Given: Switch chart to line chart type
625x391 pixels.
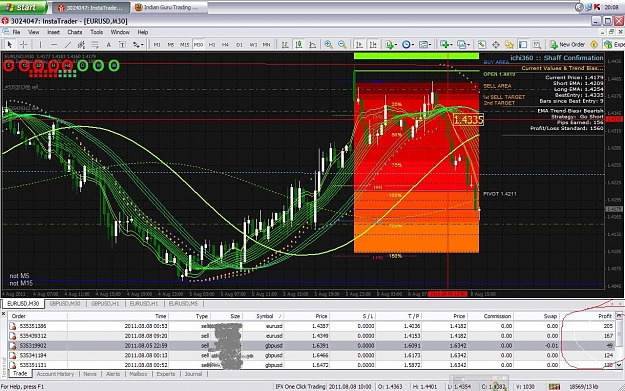Looking at the screenshot, I should click(312, 45).
